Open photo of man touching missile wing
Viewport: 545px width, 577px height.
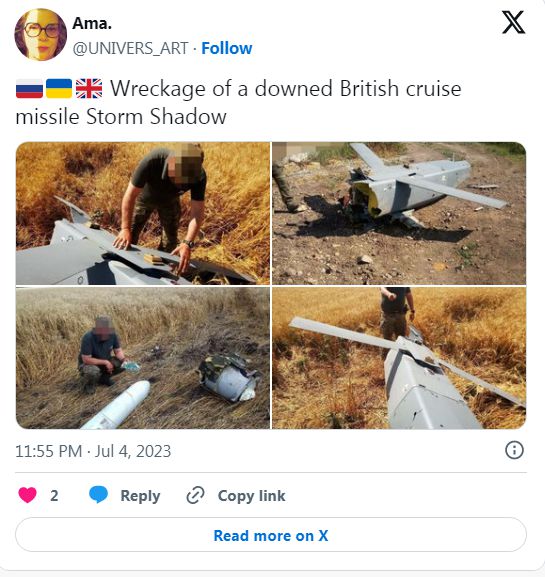click(x=143, y=213)
